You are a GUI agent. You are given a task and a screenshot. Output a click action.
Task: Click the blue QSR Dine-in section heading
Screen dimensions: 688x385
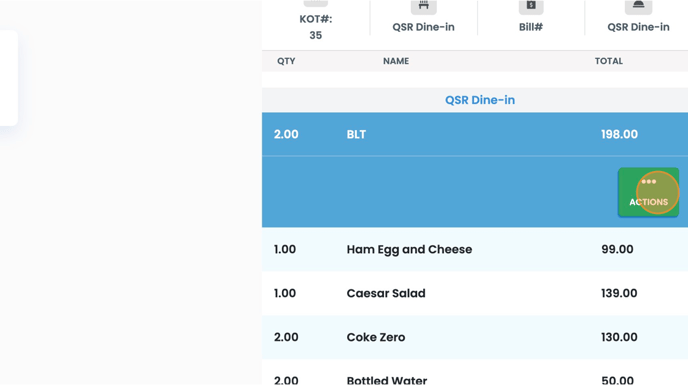click(x=480, y=100)
